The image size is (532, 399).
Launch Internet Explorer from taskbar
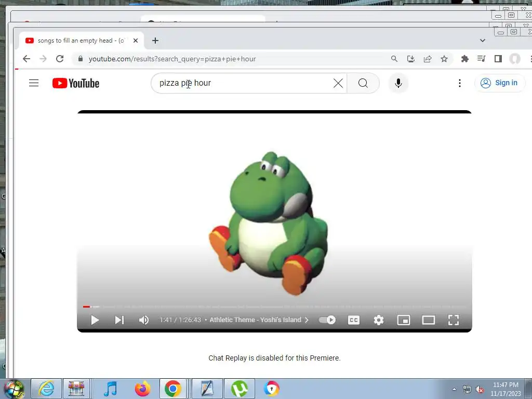(46, 389)
